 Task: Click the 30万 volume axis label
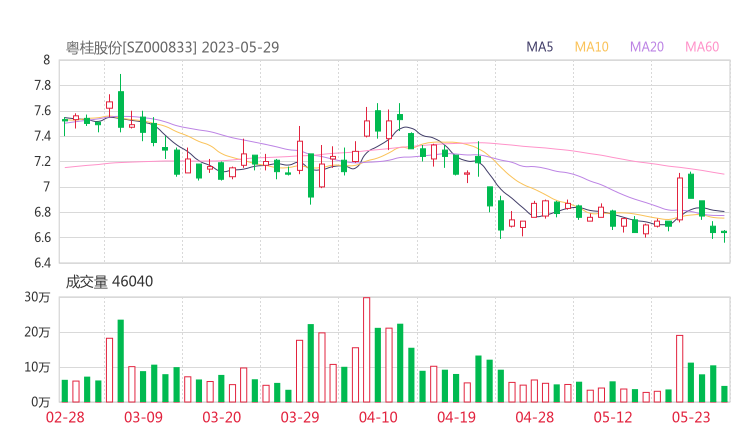37,297
